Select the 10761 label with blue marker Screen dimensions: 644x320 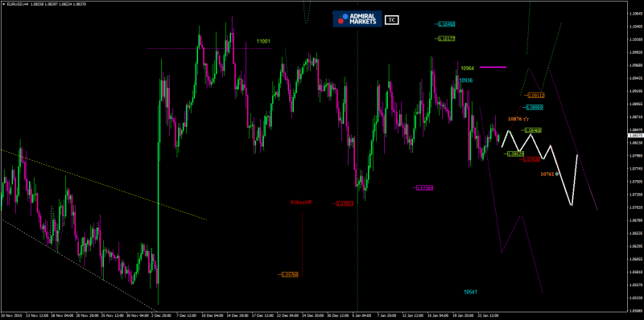pyautogui.click(x=550, y=174)
